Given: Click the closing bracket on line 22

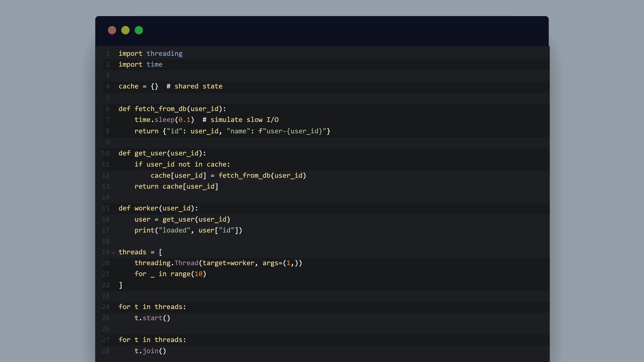Looking at the screenshot, I should coord(121,285).
